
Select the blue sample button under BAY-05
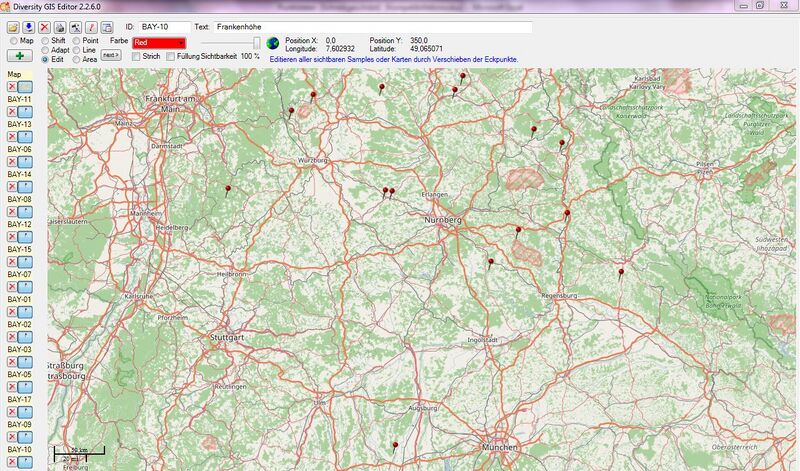point(26,387)
